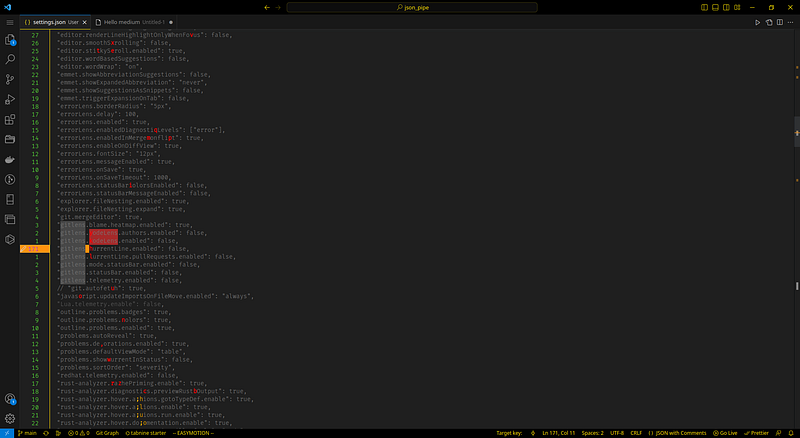The height and width of the screenshot is (438, 800).
Task: Open the Source Control view
Action: [x=10, y=79]
